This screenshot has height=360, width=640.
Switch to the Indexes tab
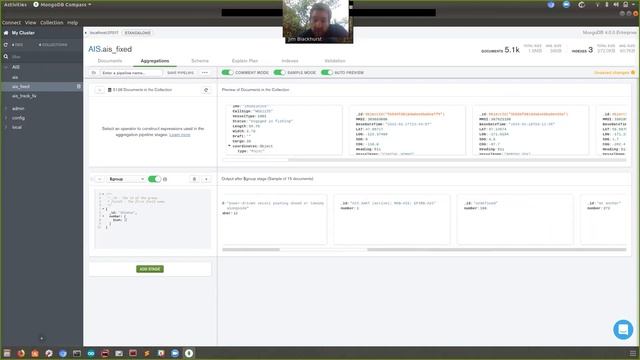[290, 61]
